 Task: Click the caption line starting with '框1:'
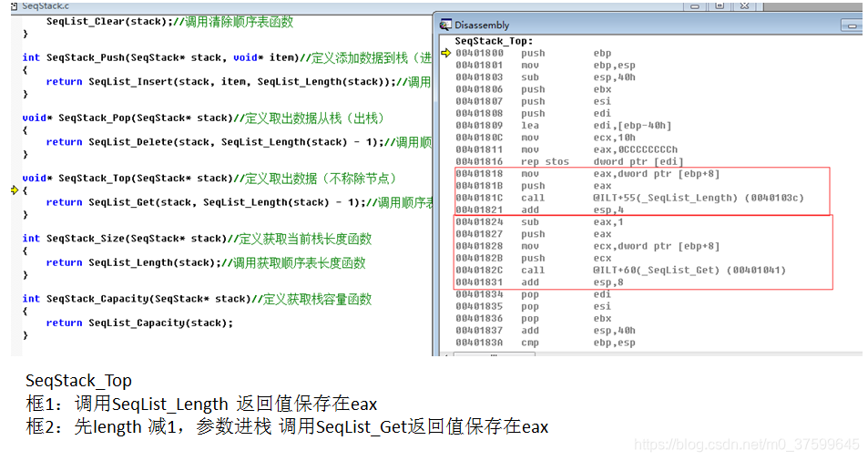[201, 404]
